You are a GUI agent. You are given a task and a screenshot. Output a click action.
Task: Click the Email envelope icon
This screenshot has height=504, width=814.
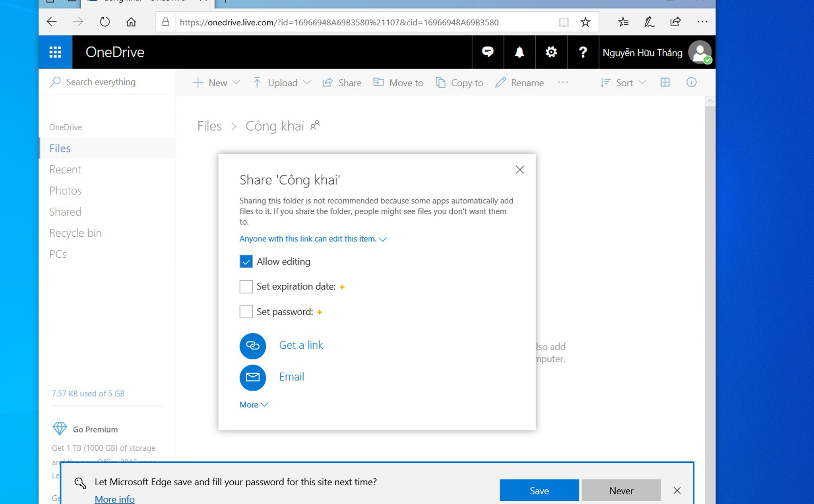tap(253, 377)
